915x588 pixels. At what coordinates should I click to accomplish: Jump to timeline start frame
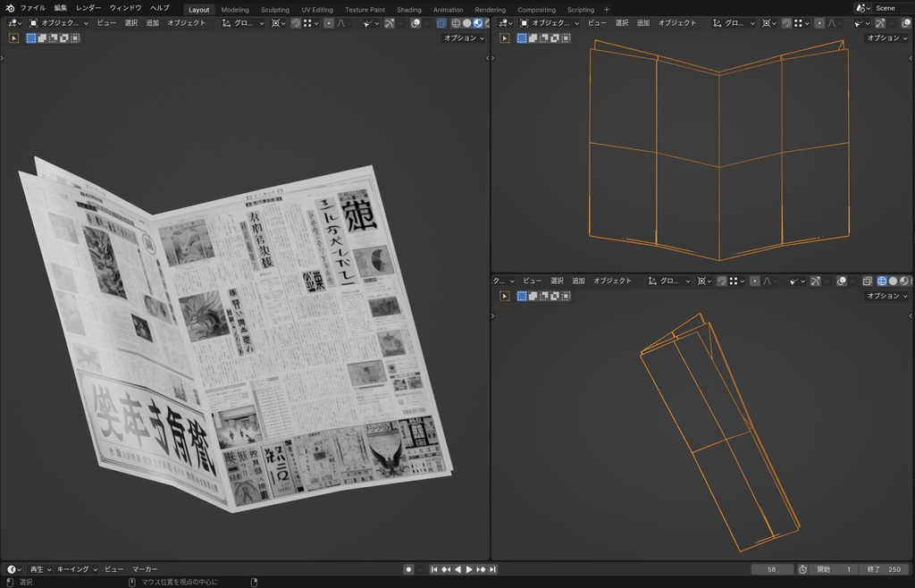coord(433,569)
